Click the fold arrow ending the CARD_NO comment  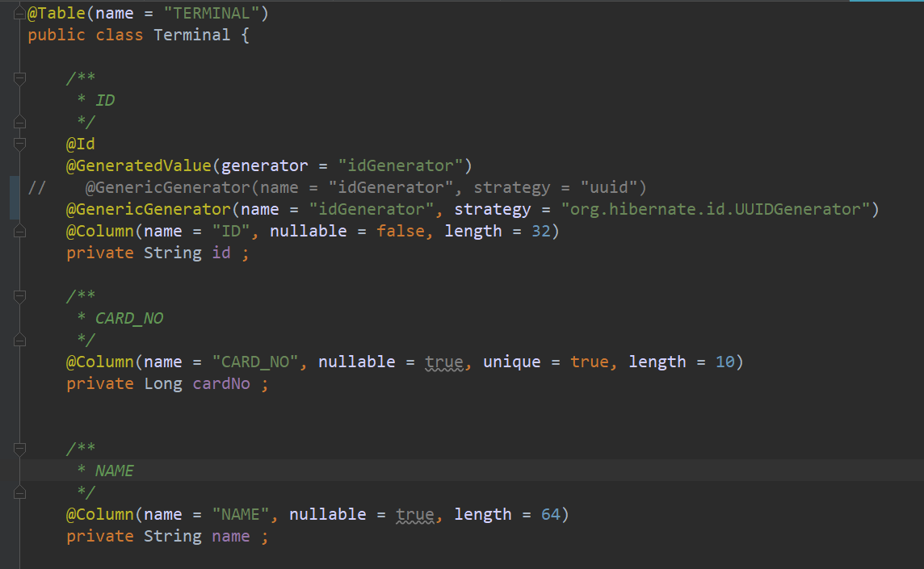pyautogui.click(x=19, y=339)
